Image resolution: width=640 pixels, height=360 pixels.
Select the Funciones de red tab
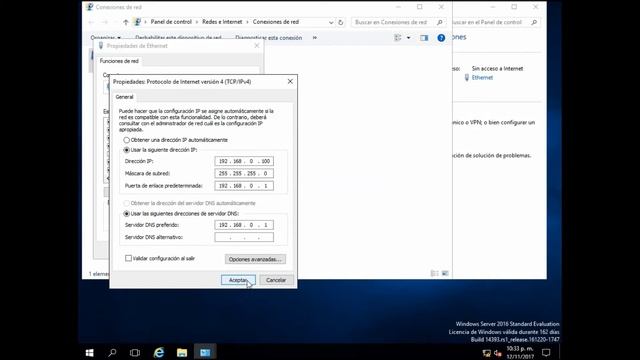(x=119, y=61)
